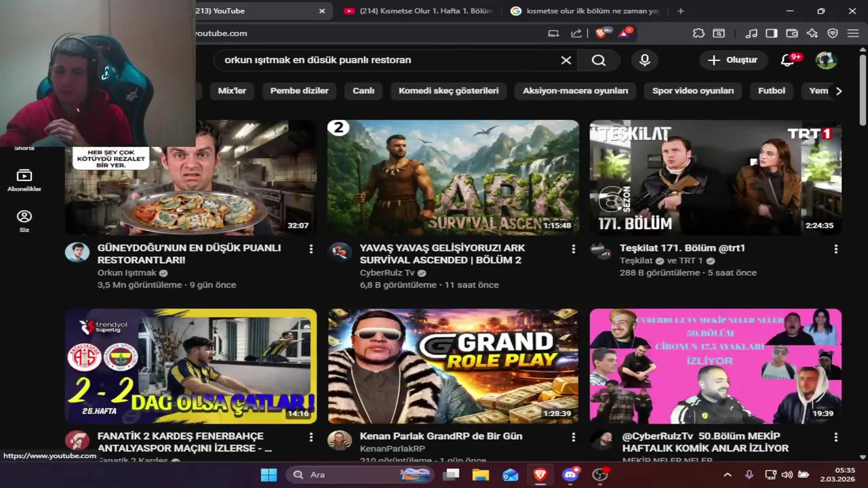Open Orkun Işıtmak channel name link
Image resolution: width=868 pixels, height=488 pixels.
[x=127, y=272]
